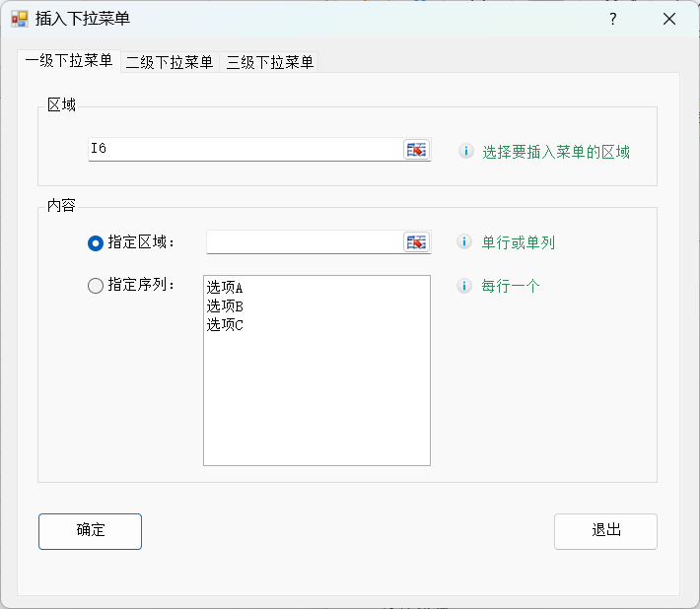The image size is (700, 609).
Task: Click the 退出 button
Action: tap(605, 531)
